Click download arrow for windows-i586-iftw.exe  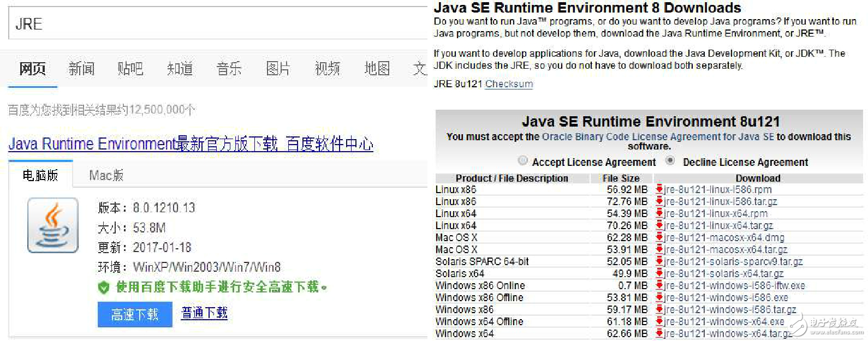pos(659,285)
